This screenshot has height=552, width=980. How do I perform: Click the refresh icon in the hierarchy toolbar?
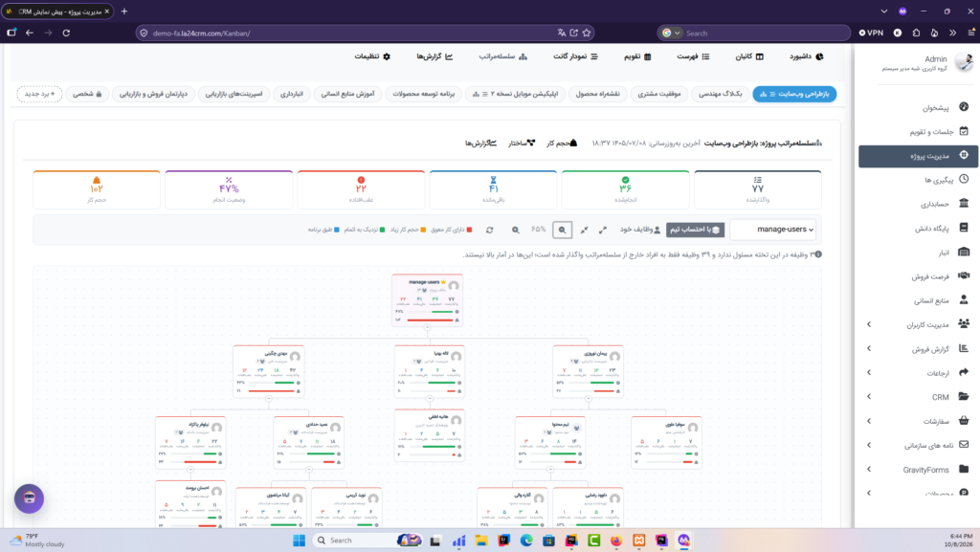[490, 230]
